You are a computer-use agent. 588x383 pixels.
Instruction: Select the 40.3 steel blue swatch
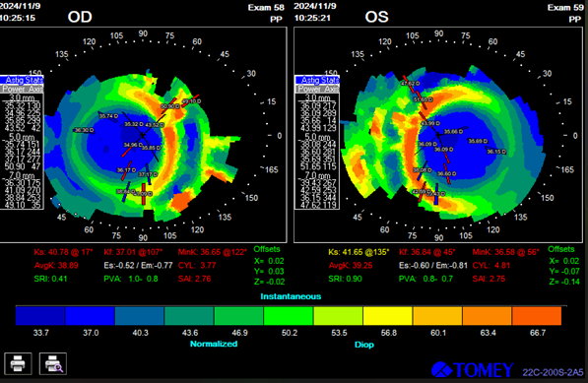pos(140,315)
